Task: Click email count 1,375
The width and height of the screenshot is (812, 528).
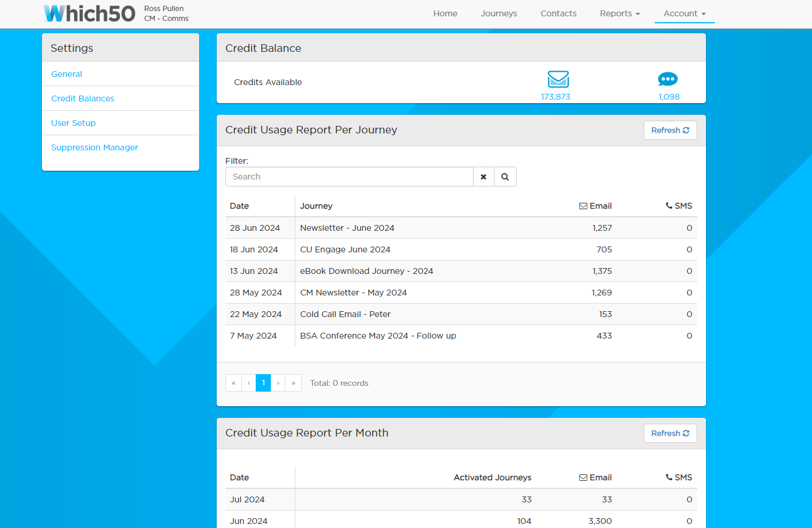Action: [602, 271]
